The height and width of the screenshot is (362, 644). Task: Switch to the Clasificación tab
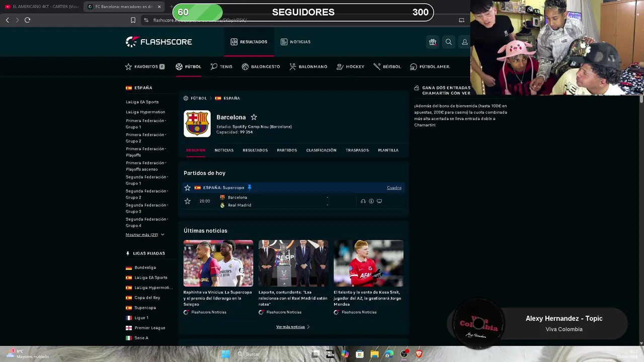click(x=321, y=150)
